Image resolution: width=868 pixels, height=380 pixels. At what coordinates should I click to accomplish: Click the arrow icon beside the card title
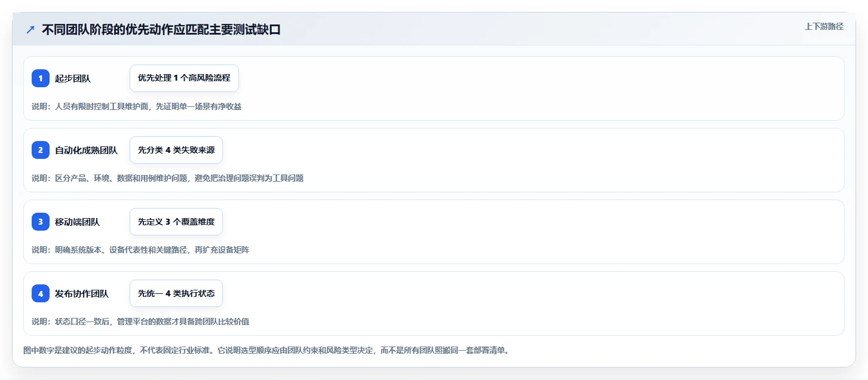pyautogui.click(x=30, y=29)
